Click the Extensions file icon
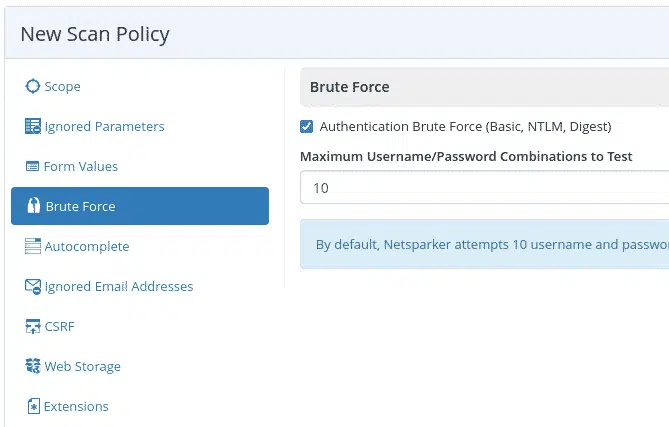The width and height of the screenshot is (669, 427). [34, 406]
